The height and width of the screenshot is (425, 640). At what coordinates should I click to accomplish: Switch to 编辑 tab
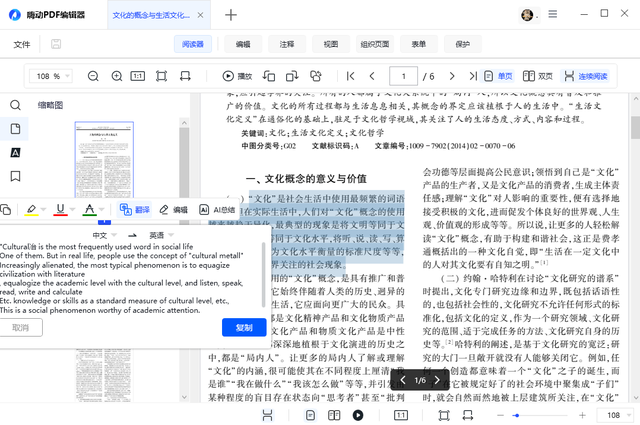[243, 44]
